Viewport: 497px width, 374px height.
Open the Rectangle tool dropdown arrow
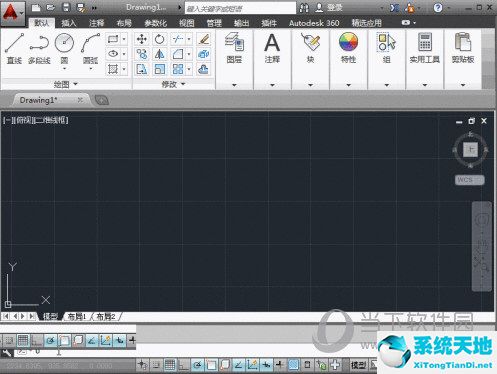[124, 39]
